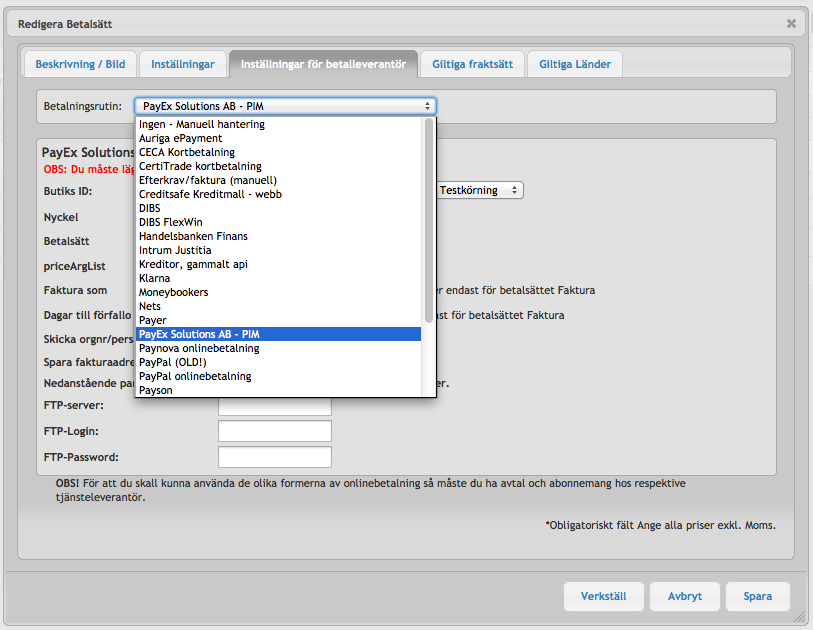The width and height of the screenshot is (813, 630).
Task: Save with the Spara button
Action: 758,596
